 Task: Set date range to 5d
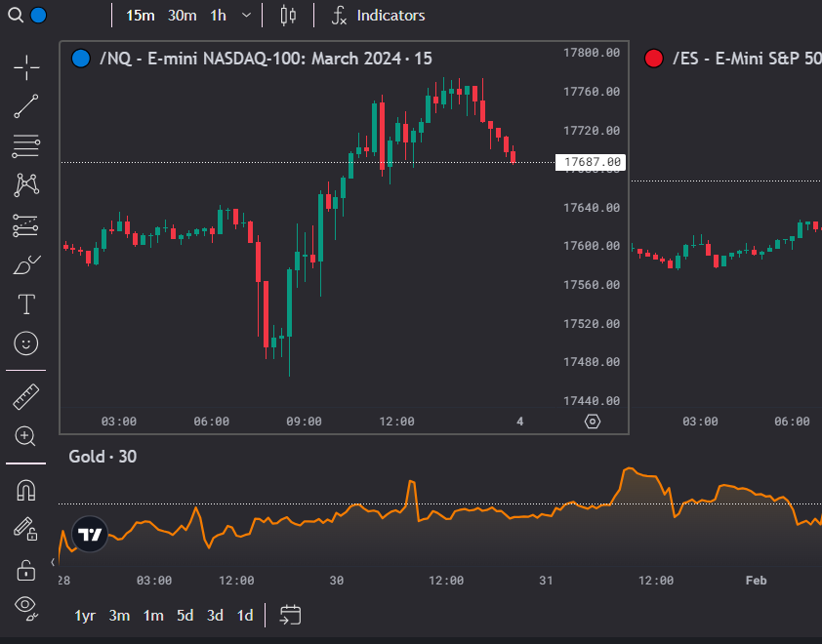point(185,615)
